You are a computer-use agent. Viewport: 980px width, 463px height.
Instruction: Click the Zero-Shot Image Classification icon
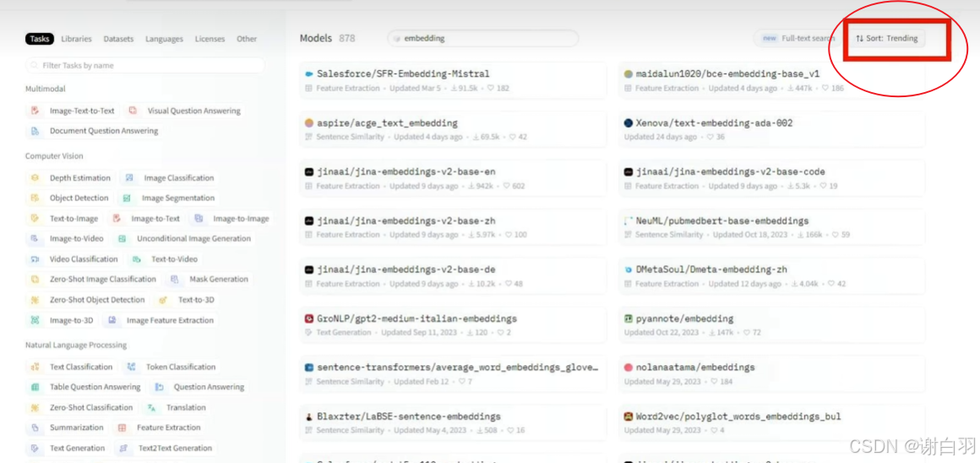click(35, 280)
